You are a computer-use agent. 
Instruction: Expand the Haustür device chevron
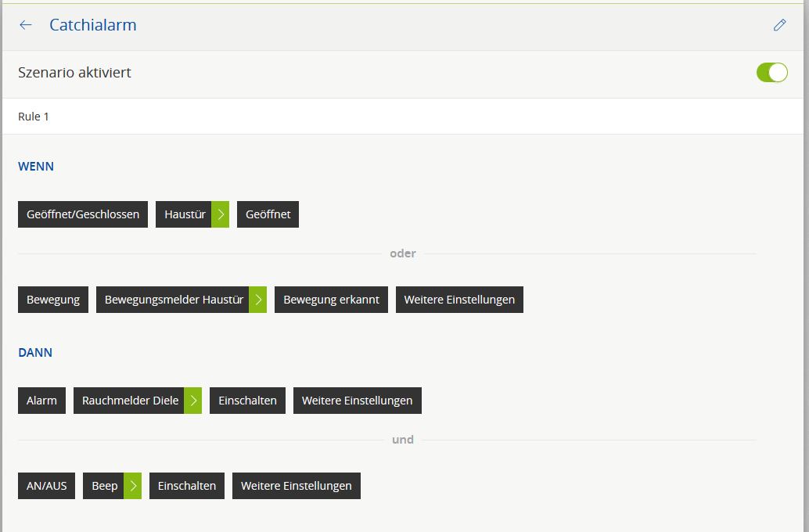pos(221,214)
